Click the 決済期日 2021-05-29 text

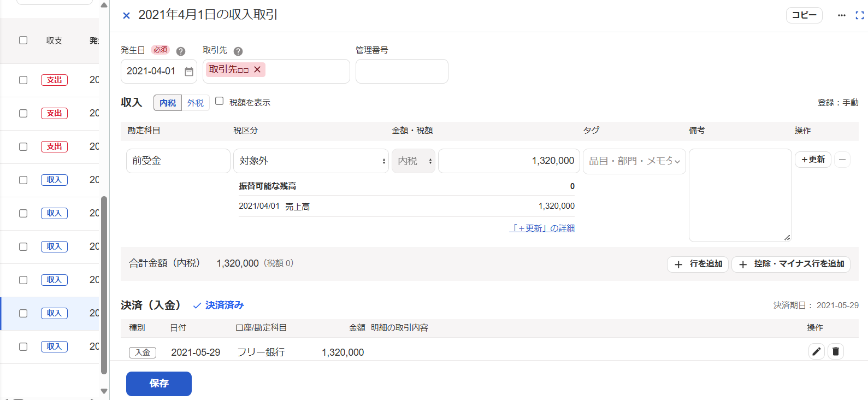point(816,305)
